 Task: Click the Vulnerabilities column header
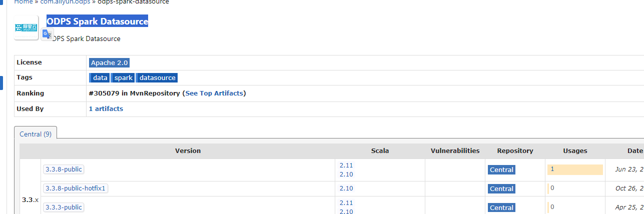[x=455, y=151]
